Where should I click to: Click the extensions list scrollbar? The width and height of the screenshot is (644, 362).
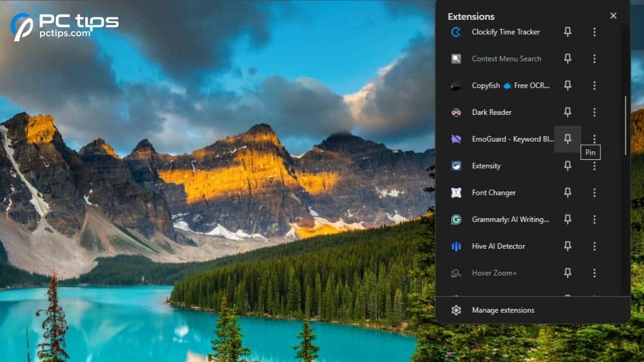coord(625,126)
